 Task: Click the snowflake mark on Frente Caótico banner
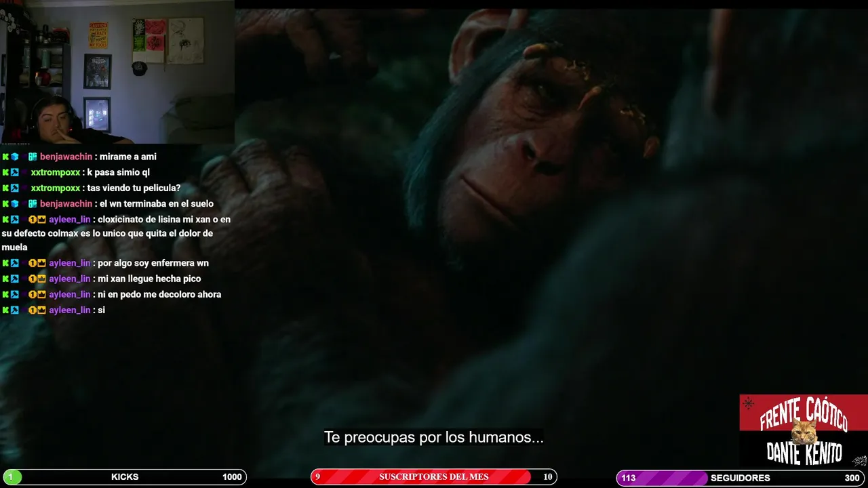[x=749, y=403]
